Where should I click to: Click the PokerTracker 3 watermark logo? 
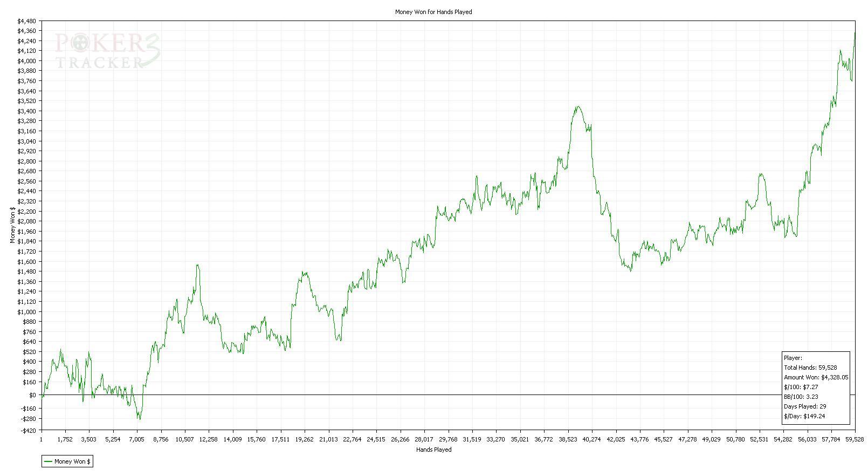pyautogui.click(x=107, y=51)
